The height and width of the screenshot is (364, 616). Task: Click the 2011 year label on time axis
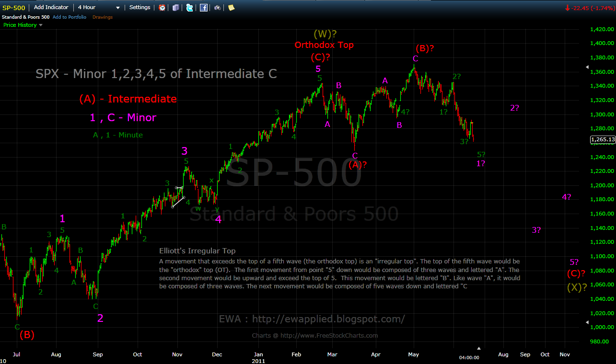[x=258, y=361]
